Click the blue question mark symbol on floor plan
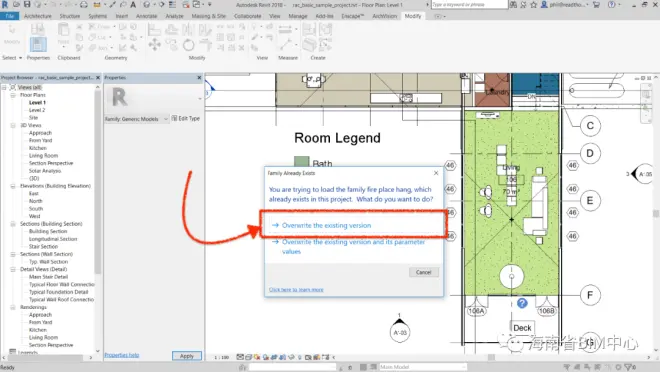660x372 pixels. [x=522, y=303]
